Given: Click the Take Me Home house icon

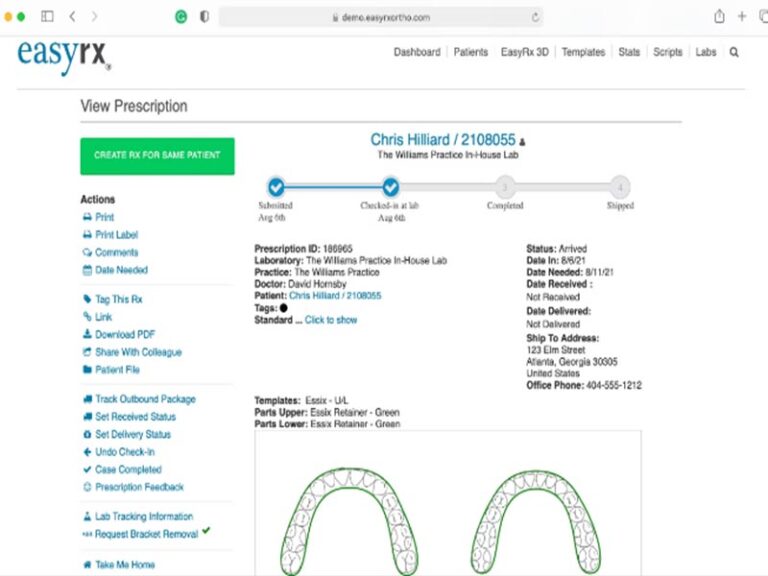Looking at the screenshot, I should click(87, 564).
